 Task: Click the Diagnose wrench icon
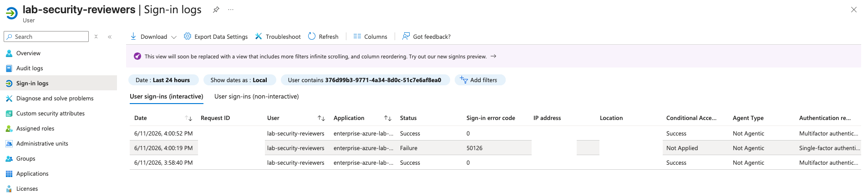(9, 98)
